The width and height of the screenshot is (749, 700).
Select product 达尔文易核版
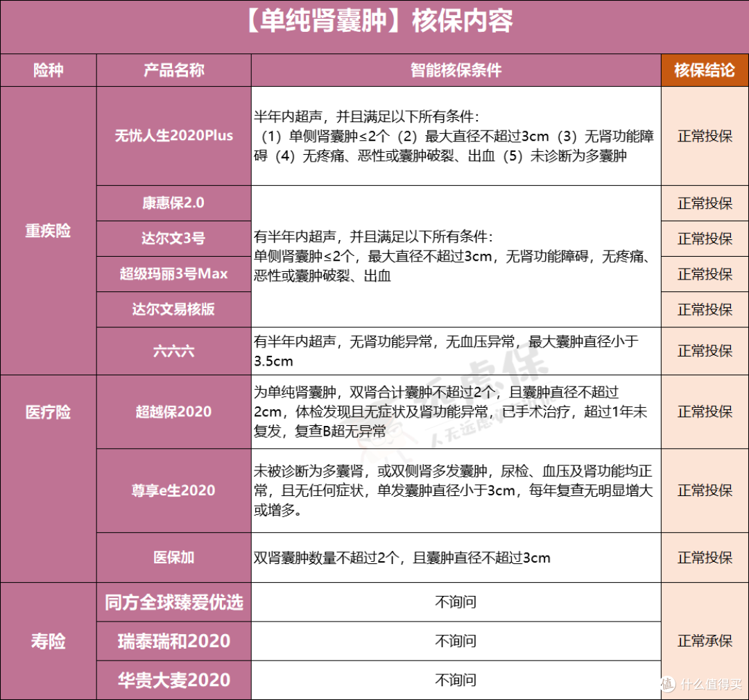174,309
